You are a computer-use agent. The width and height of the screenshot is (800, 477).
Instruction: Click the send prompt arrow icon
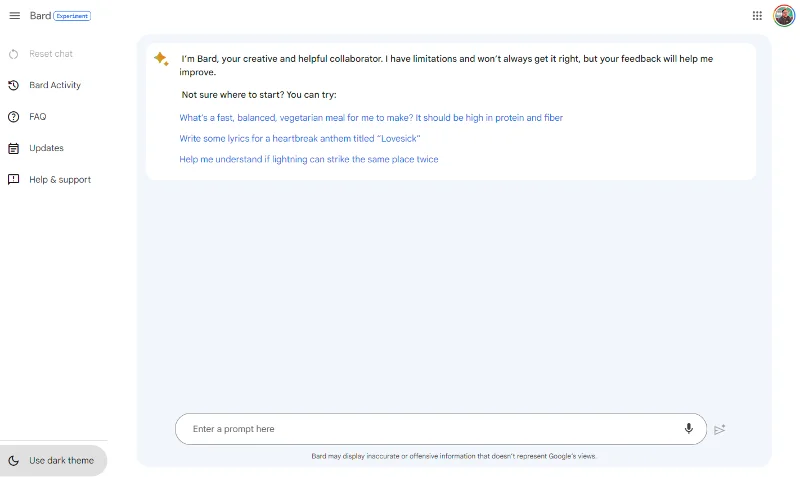[719, 430]
